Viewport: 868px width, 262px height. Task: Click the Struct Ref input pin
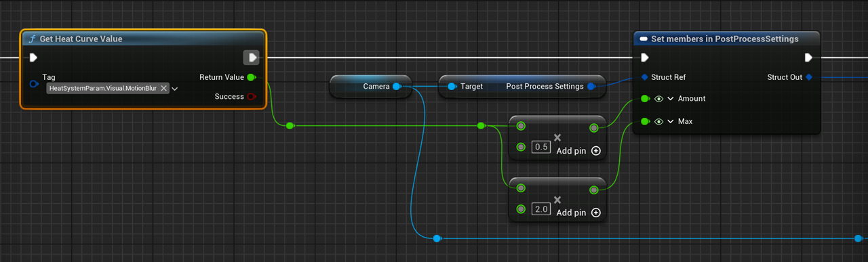[x=645, y=77]
